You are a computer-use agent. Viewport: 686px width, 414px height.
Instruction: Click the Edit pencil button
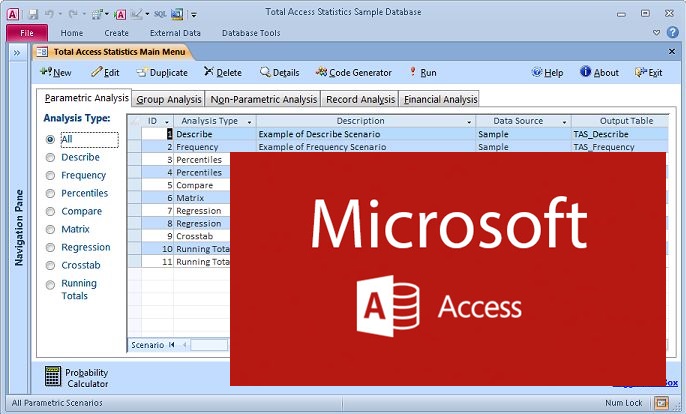105,72
